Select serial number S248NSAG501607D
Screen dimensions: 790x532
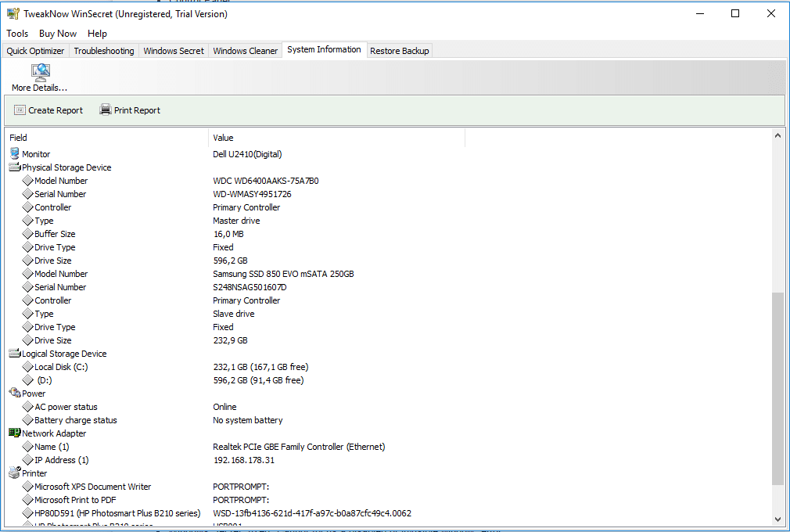pyautogui.click(x=250, y=287)
